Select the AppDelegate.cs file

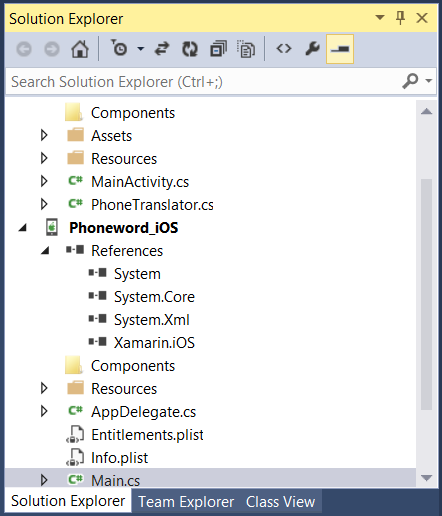click(x=144, y=412)
